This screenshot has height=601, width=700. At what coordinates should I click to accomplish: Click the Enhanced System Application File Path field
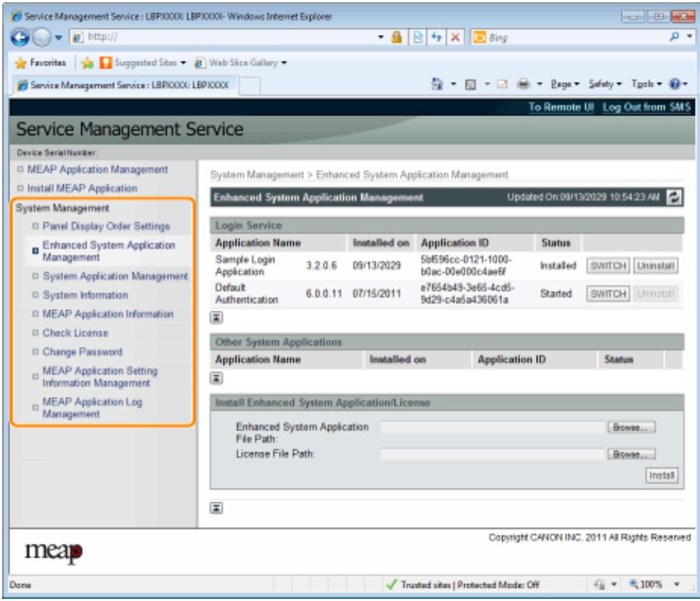pos(493,428)
